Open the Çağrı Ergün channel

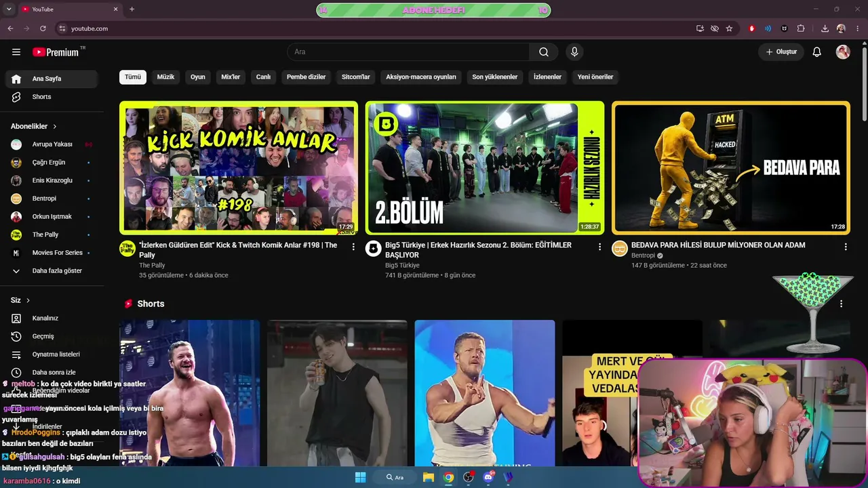(x=52, y=163)
